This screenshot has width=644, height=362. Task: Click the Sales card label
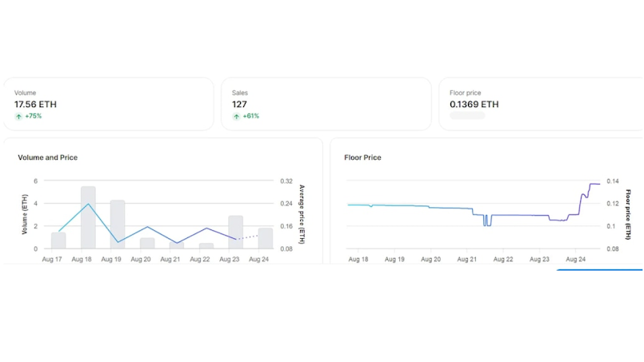pos(240,93)
